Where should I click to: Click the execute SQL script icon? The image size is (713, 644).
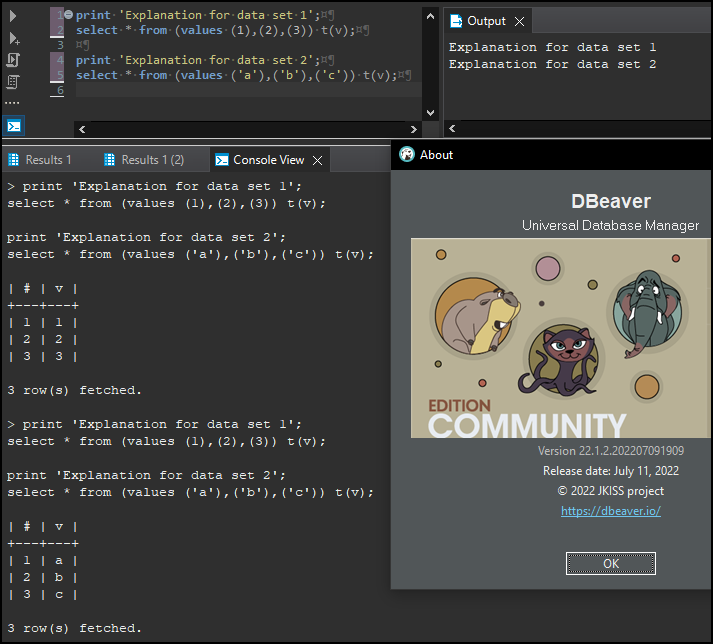(x=13, y=60)
